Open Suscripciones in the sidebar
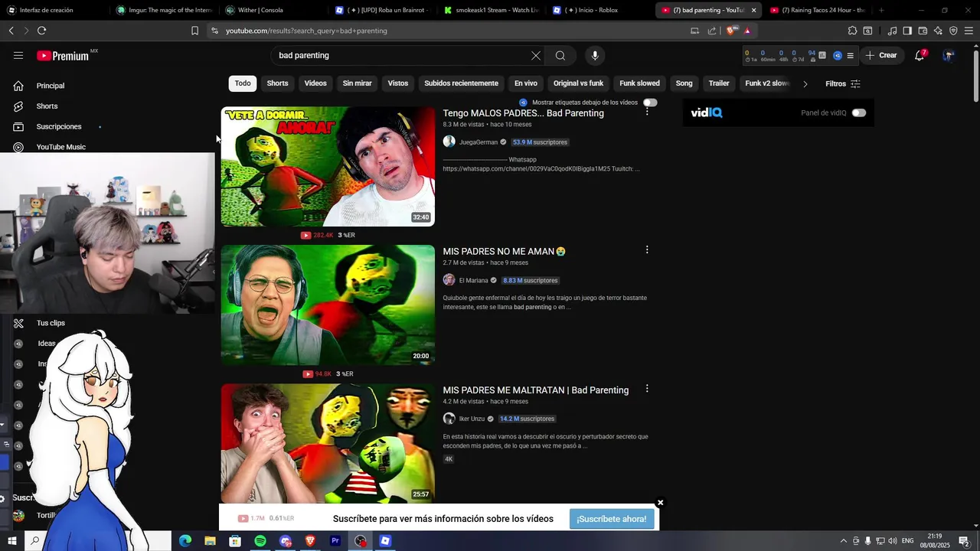This screenshot has height=551, width=980. [59, 126]
